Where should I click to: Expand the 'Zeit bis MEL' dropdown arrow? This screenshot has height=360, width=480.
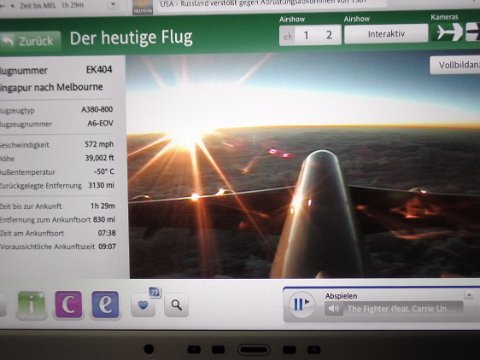click(x=113, y=4)
